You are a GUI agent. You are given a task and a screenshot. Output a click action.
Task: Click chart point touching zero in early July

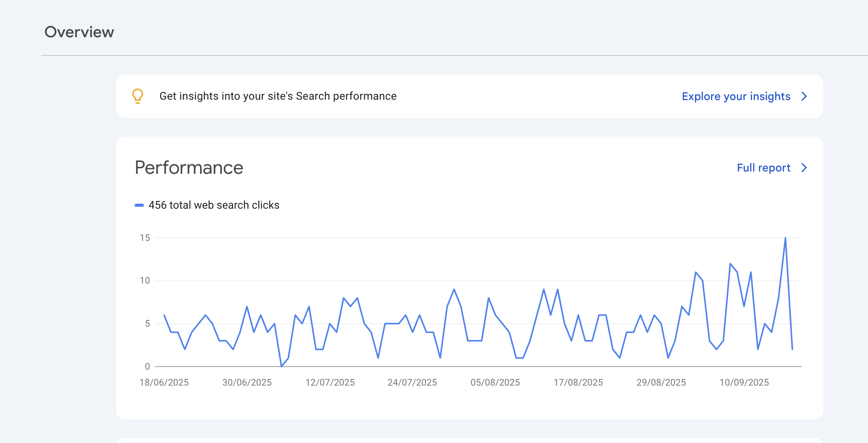pos(281,366)
